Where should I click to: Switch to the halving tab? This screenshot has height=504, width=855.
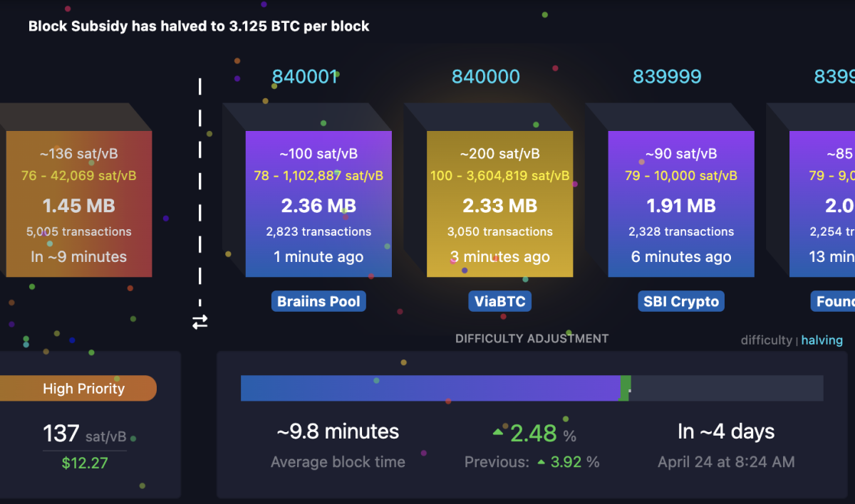822,340
